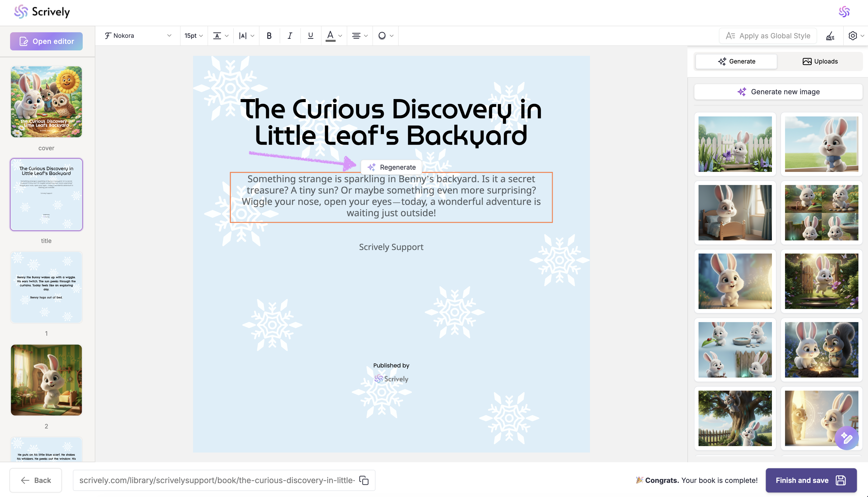Choose bunny with squirrel generated image
868x497 pixels.
[821, 350]
